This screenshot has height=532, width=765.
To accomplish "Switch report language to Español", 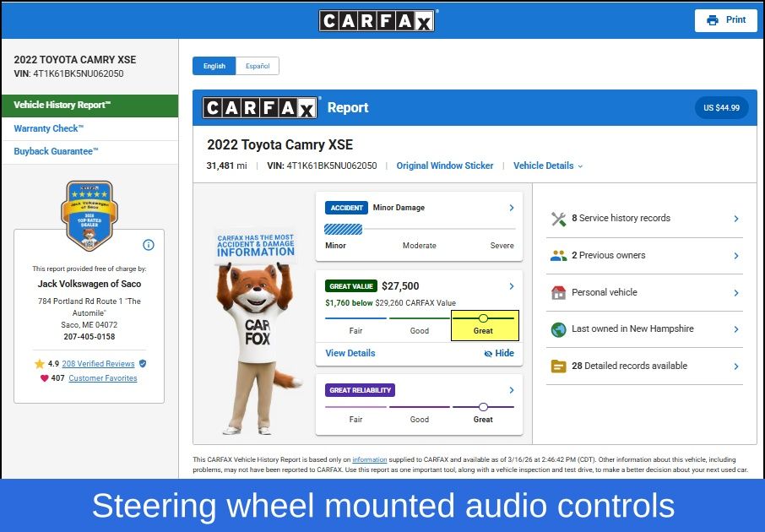I will point(258,66).
